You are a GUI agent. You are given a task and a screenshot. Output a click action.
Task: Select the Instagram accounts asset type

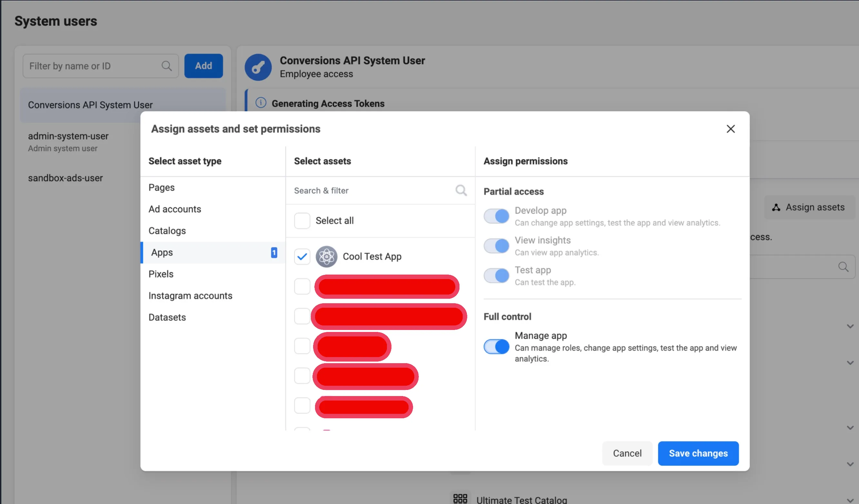click(213, 296)
